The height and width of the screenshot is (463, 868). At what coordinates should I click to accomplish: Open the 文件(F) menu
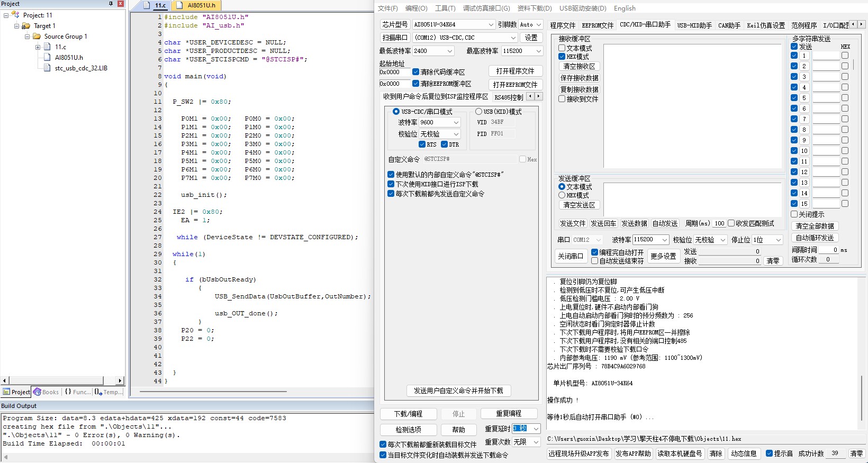pyautogui.click(x=387, y=8)
